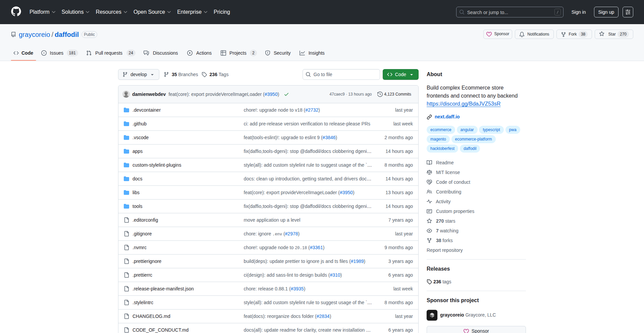Click the Search or jump to field
This screenshot has width=644, height=333.
point(509,12)
